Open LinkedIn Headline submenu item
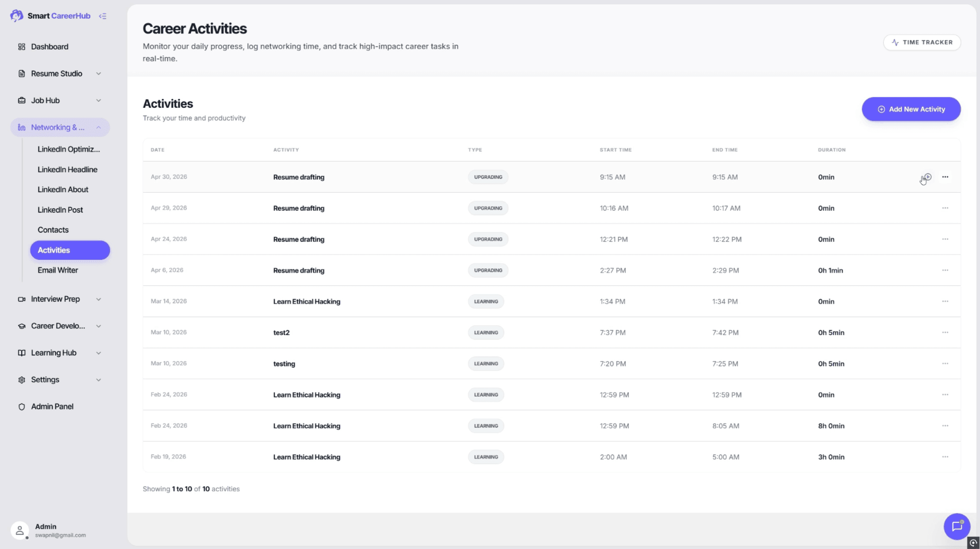The image size is (980, 549). pyautogui.click(x=70, y=169)
